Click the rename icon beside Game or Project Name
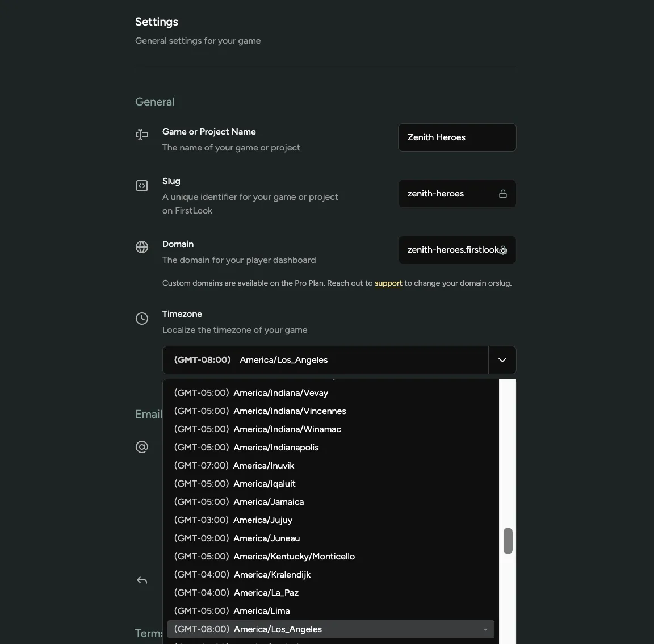 tap(142, 135)
